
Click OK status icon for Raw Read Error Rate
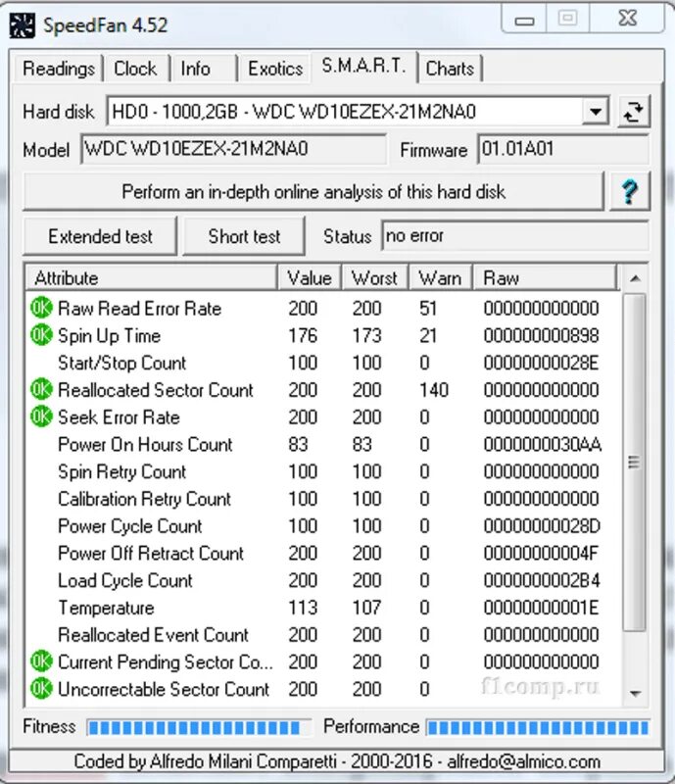click(x=41, y=308)
